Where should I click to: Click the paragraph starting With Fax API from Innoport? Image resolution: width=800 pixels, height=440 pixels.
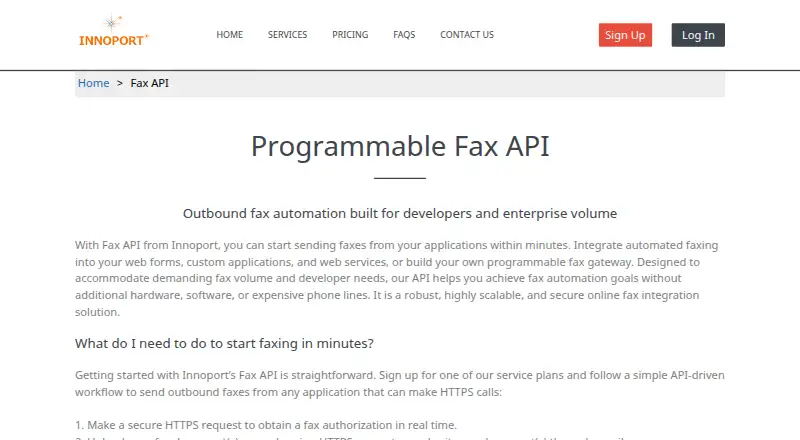(x=397, y=278)
